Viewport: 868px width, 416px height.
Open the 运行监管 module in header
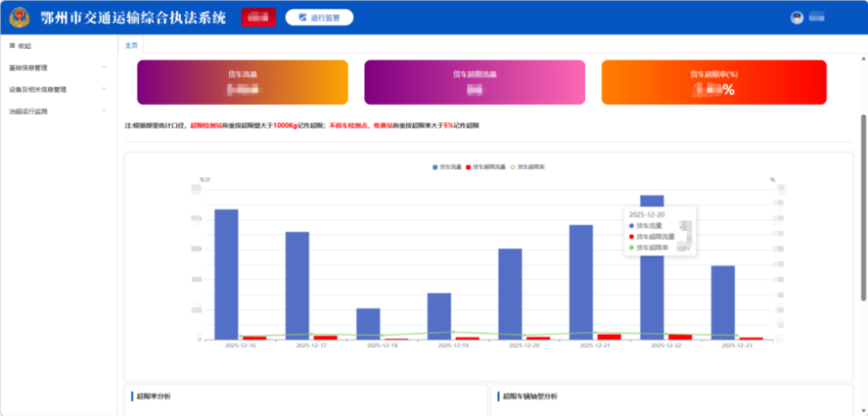[x=319, y=17]
